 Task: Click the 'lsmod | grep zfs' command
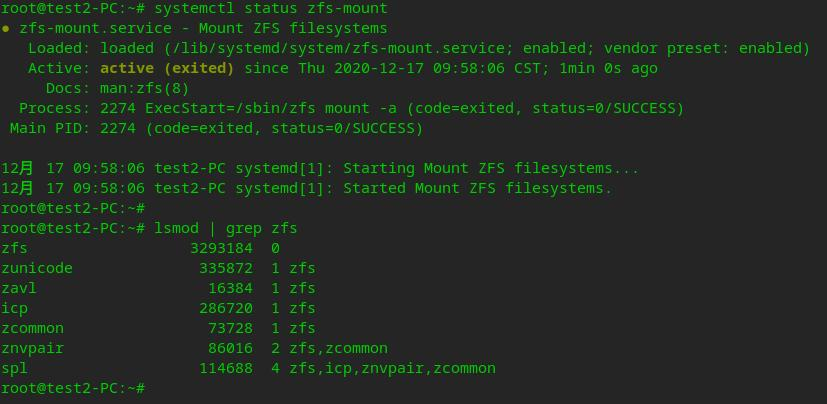pos(226,229)
